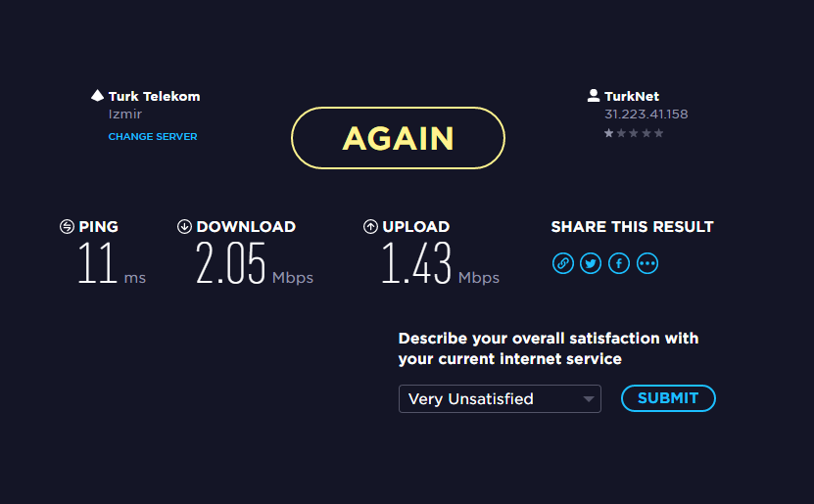Image resolution: width=814 pixels, height=504 pixels.
Task: Share result via Twitter icon
Action: coord(591,263)
